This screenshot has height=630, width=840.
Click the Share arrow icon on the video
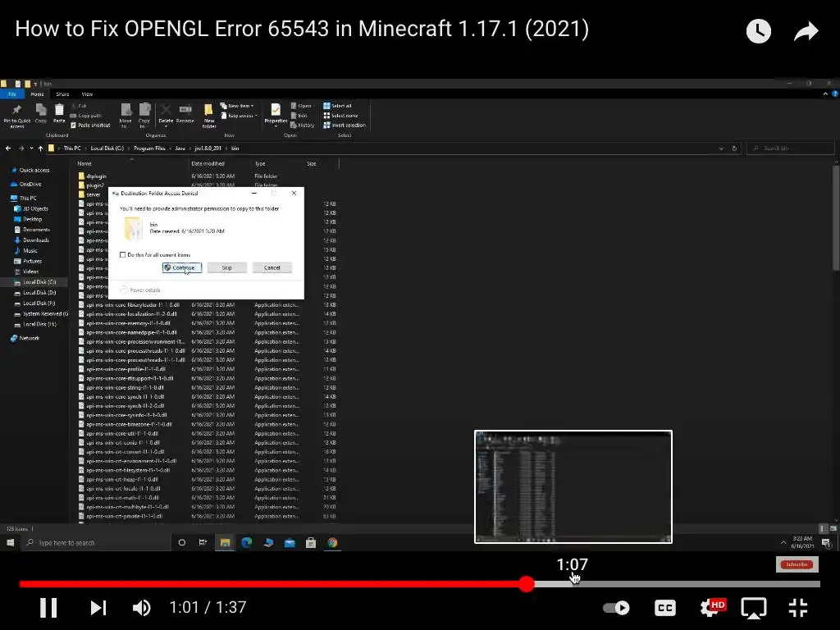[806, 31]
